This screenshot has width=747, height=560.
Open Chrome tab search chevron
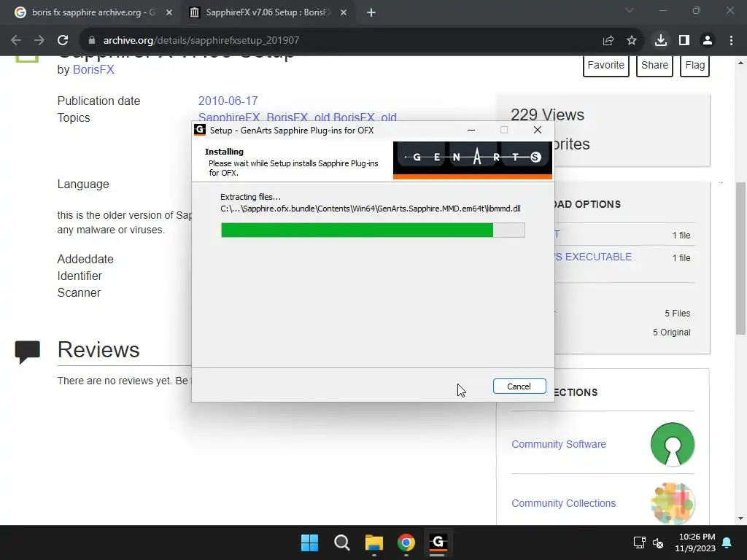coord(630,10)
